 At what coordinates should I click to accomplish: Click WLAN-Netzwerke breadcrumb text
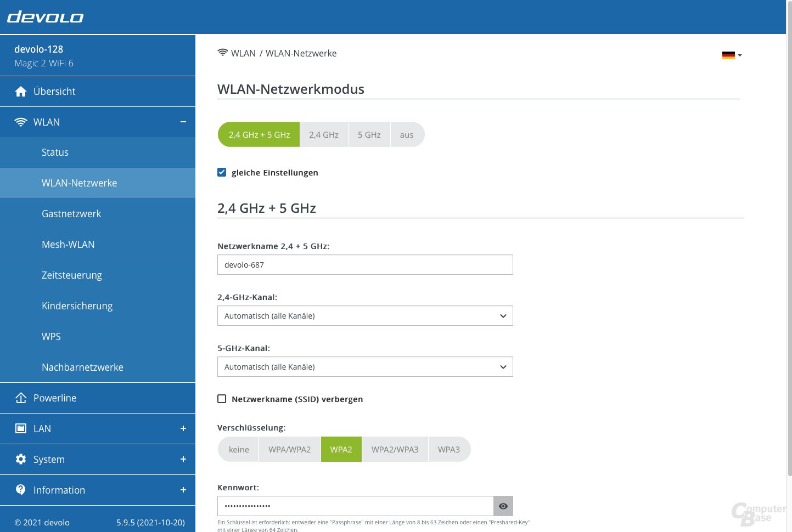pyautogui.click(x=301, y=53)
